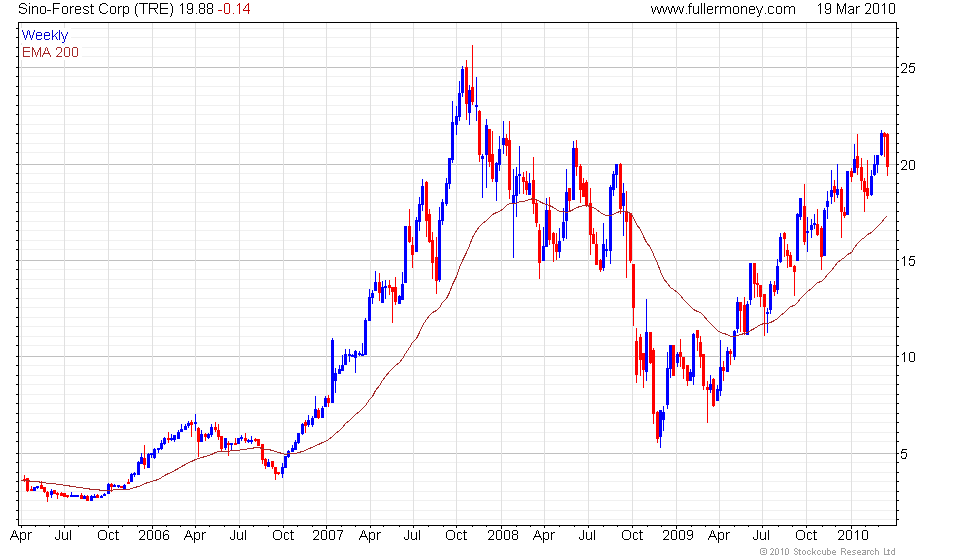980x560 pixels.
Task: Click the 25 price axis label
Action: point(908,68)
